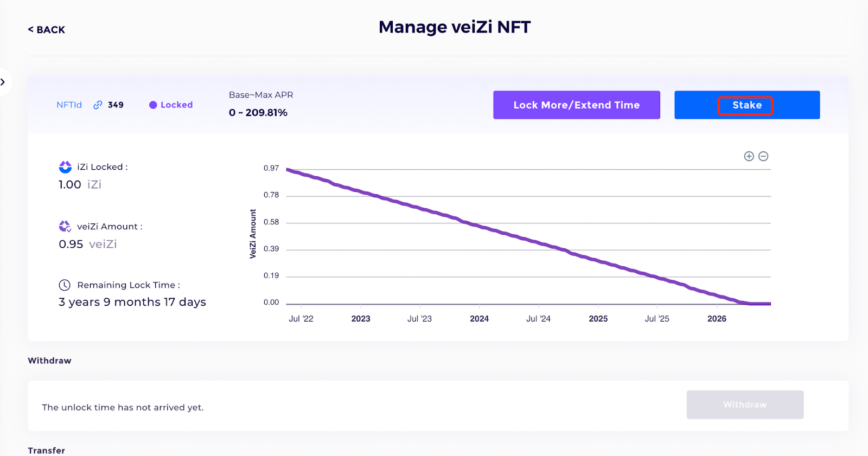The width and height of the screenshot is (868, 456).
Task: Click the disabled Withdraw button
Action: coord(744,404)
